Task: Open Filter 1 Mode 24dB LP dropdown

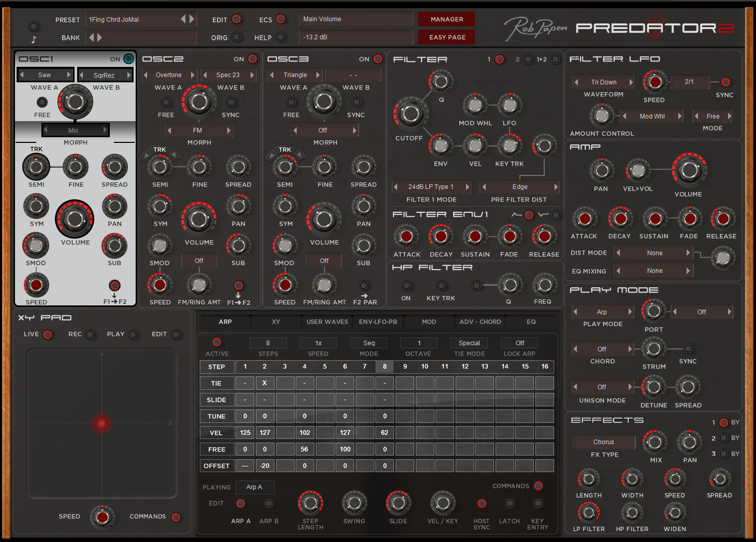Action: pos(431,187)
